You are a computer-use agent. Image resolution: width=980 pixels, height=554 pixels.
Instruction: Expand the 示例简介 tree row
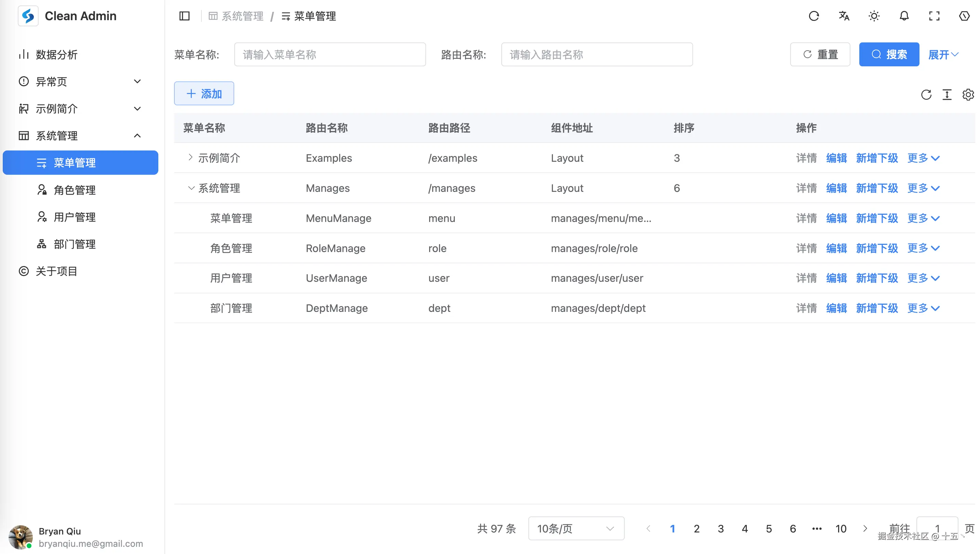pos(190,158)
